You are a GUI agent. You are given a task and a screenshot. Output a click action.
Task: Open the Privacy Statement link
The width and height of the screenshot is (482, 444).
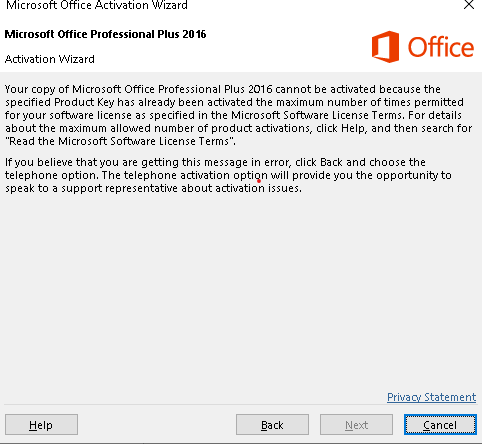point(431,397)
